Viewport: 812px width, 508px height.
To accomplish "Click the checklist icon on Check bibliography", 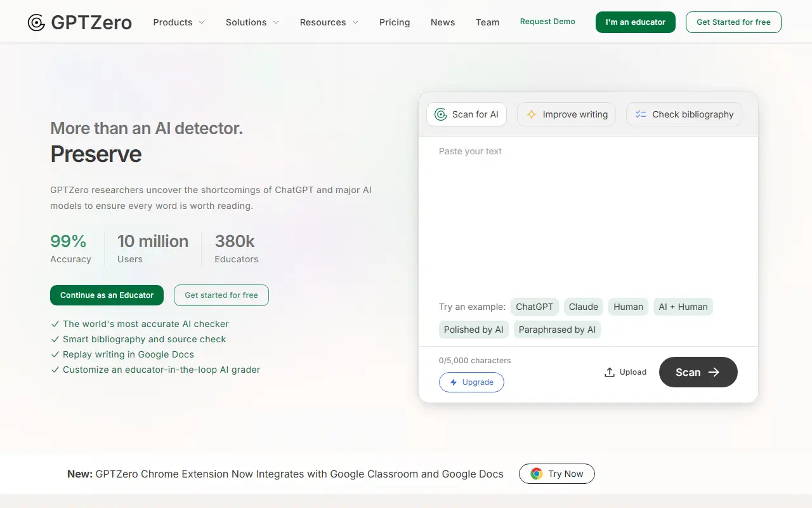I will click(640, 114).
